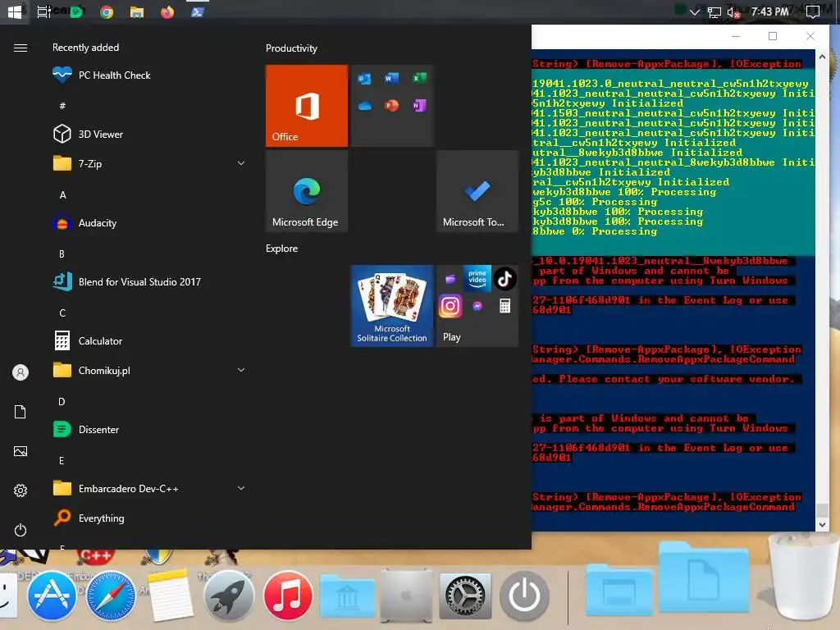The width and height of the screenshot is (840, 630).
Task: Jump to apps via the # header
Action: point(62,106)
